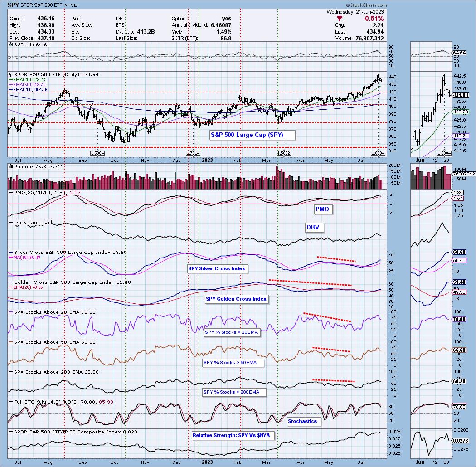This screenshot has height=467, width=476.
Task: Click the 66.60 value tag in zoom panel
Action: click(x=459, y=350)
